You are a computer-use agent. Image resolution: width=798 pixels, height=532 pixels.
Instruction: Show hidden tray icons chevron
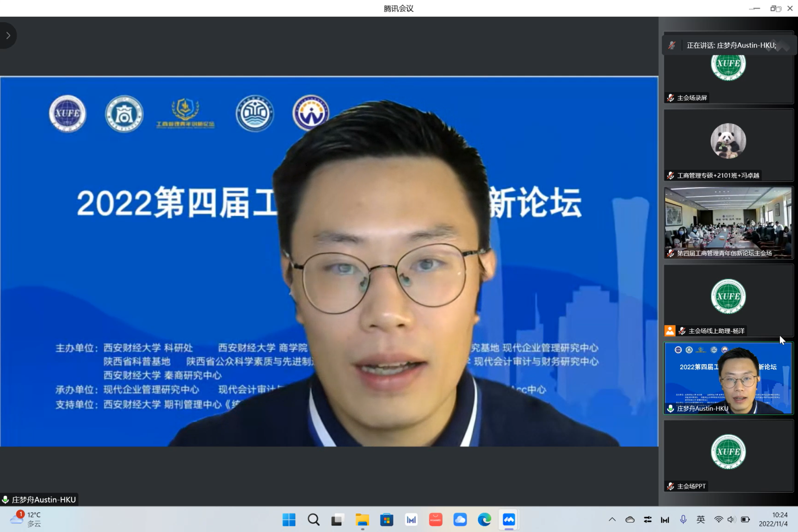tap(612, 520)
